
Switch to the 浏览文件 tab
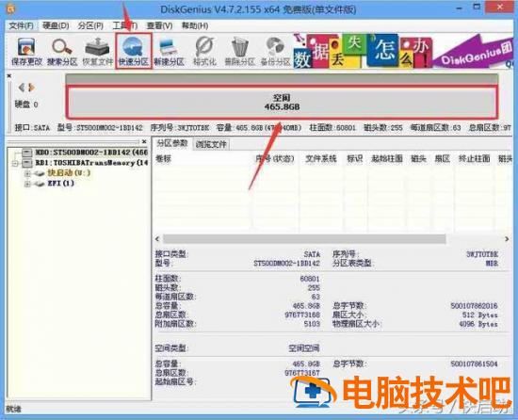click(211, 144)
